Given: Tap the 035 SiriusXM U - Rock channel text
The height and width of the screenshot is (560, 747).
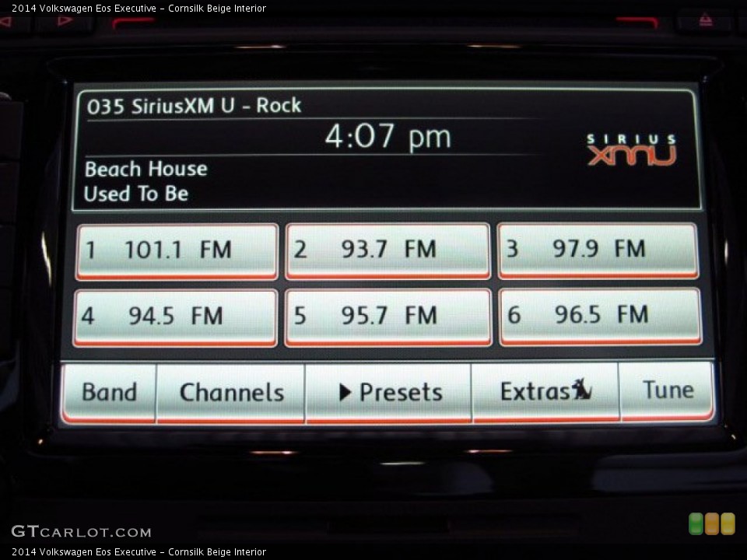Looking at the screenshot, I should click(194, 106).
